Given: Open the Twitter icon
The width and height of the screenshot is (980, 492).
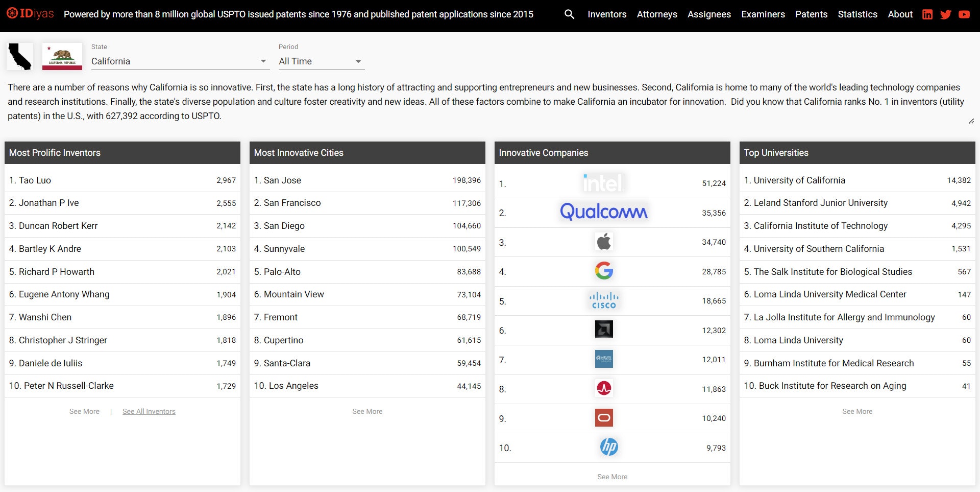Looking at the screenshot, I should point(946,14).
